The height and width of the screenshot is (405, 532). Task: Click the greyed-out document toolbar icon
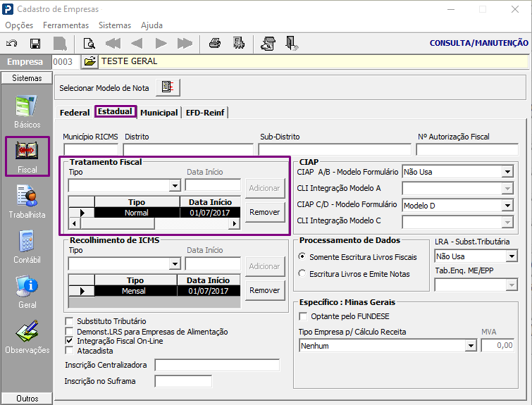coord(60,44)
